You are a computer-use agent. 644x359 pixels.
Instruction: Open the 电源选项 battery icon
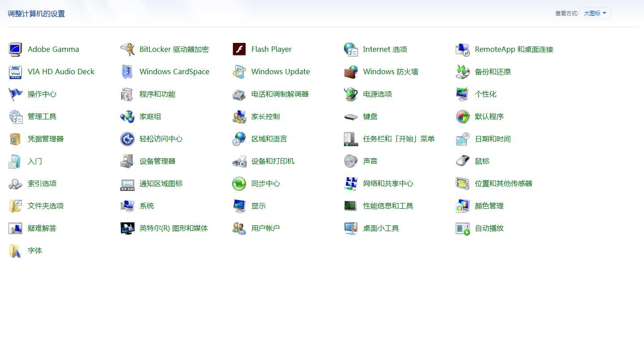coord(351,94)
